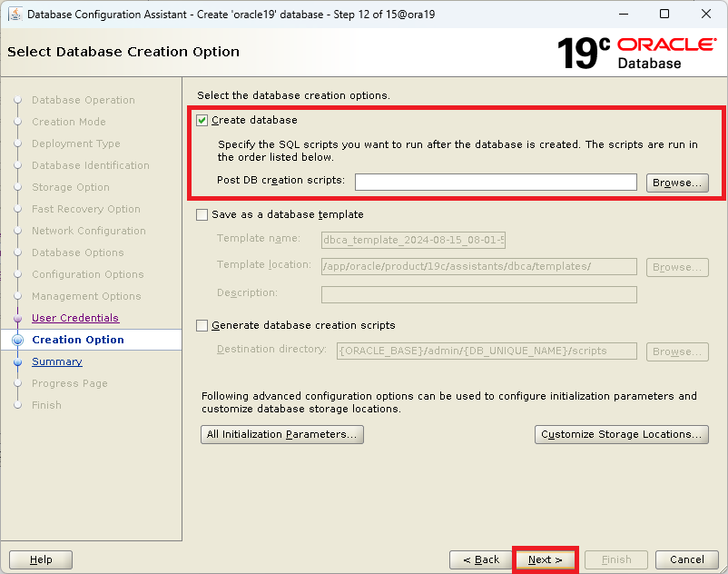
Task: Jump to User Credentials step
Action: click(75, 318)
